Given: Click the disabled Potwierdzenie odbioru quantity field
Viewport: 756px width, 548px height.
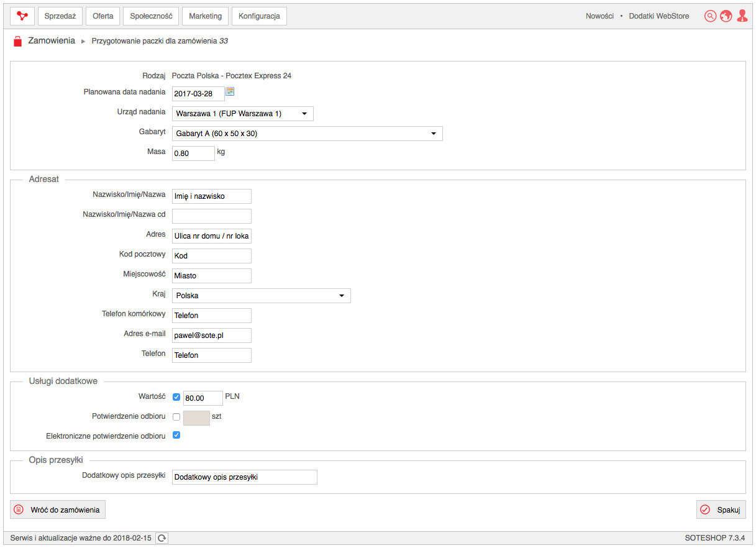Looking at the screenshot, I should pyautogui.click(x=196, y=418).
